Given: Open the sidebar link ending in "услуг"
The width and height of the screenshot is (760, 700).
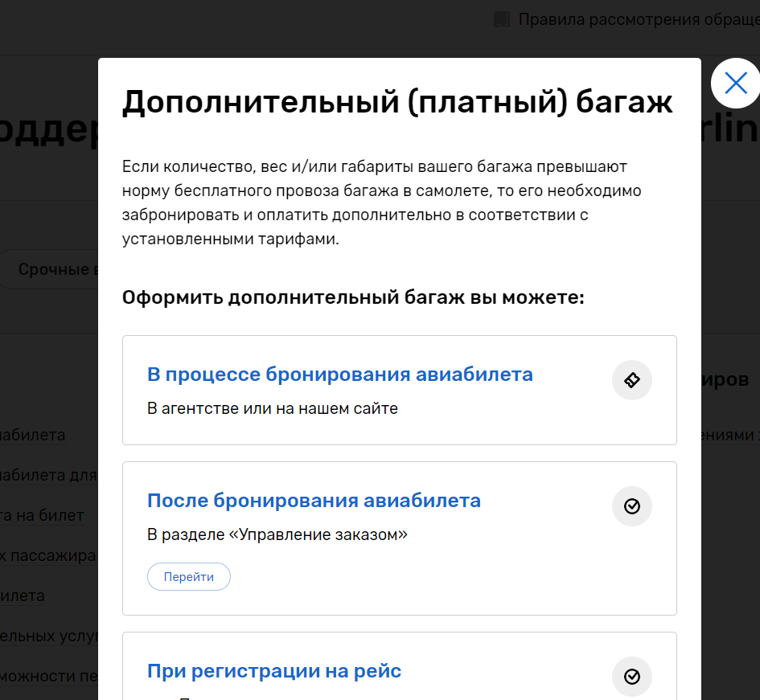Looking at the screenshot, I should [48, 636].
